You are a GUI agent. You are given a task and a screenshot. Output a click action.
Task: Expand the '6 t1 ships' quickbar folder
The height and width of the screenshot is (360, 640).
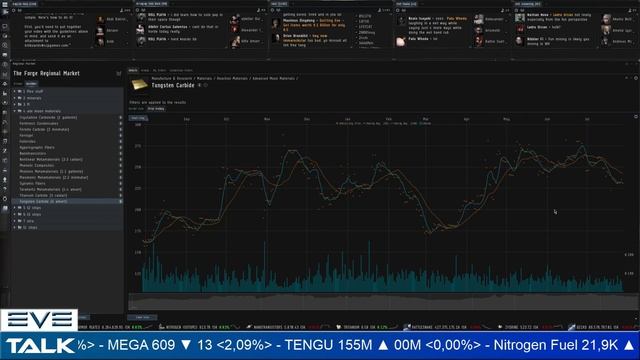tap(15, 214)
